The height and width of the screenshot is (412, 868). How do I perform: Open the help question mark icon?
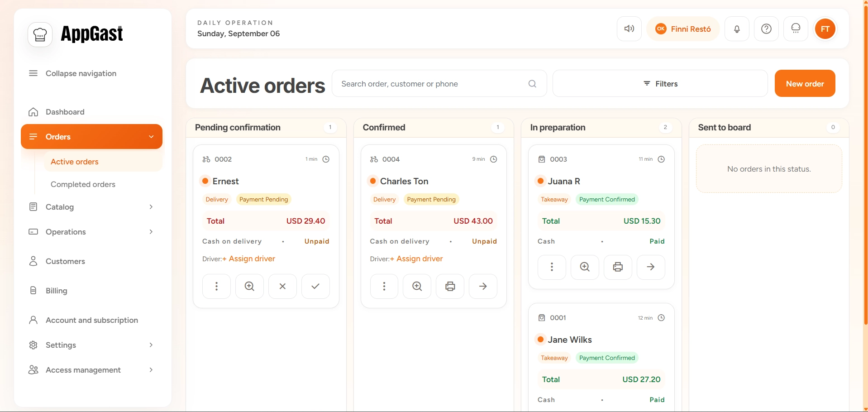(766, 29)
